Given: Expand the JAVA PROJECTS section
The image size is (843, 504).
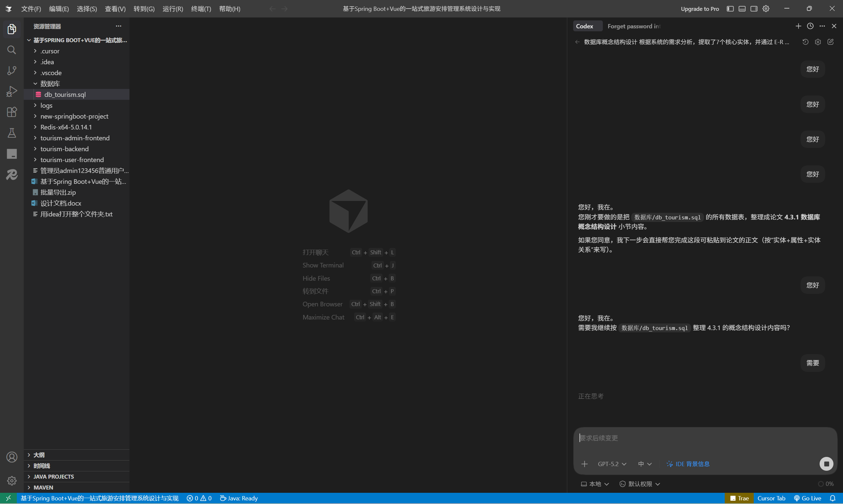Looking at the screenshot, I should (x=53, y=476).
